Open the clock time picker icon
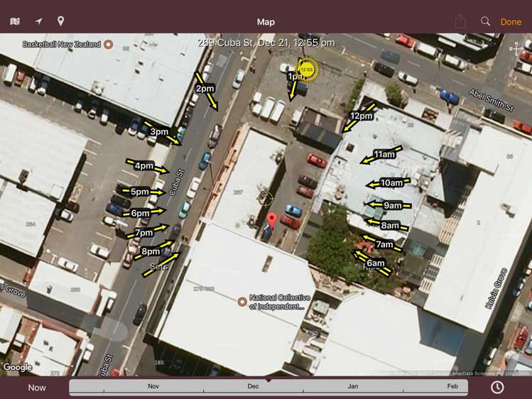Viewport: 532px width, 399px height. point(497,387)
